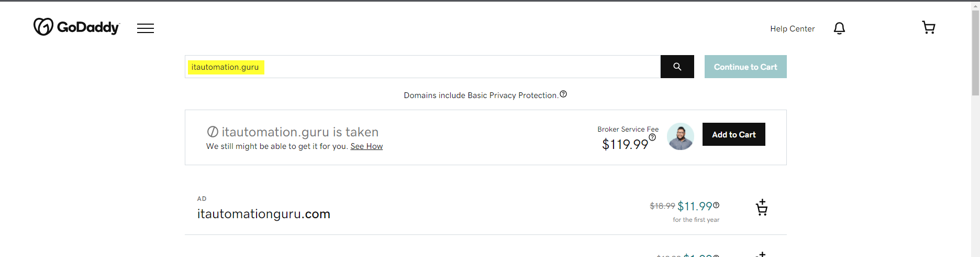Click the itautomation.guru search field

tap(422, 67)
